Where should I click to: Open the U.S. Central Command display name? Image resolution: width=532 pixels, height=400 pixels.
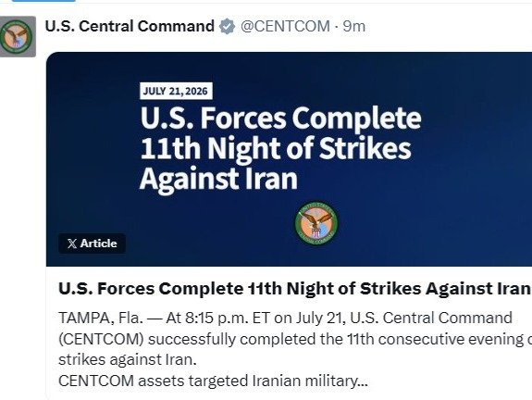coord(130,26)
